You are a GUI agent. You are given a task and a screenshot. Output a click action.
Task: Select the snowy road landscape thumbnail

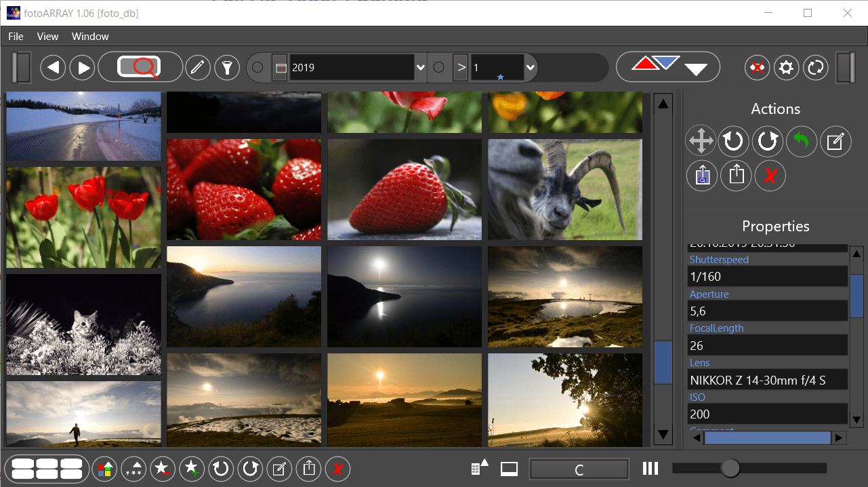click(x=84, y=126)
